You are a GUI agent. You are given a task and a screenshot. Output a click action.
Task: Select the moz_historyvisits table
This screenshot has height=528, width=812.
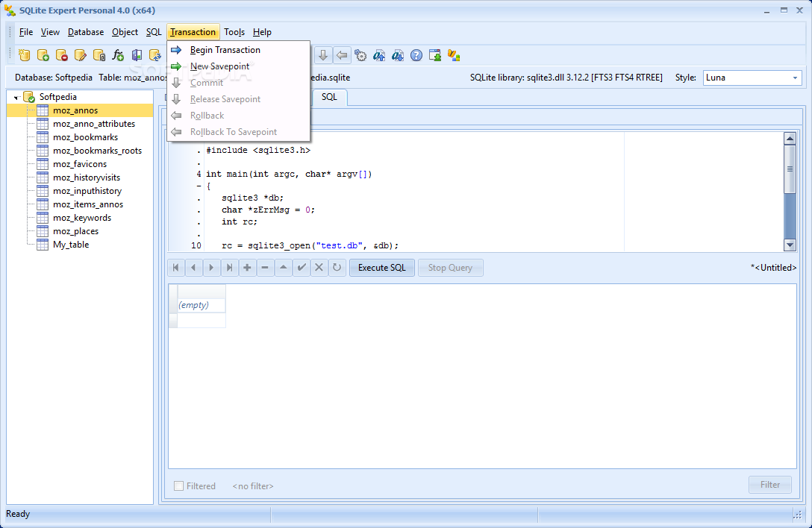87,177
